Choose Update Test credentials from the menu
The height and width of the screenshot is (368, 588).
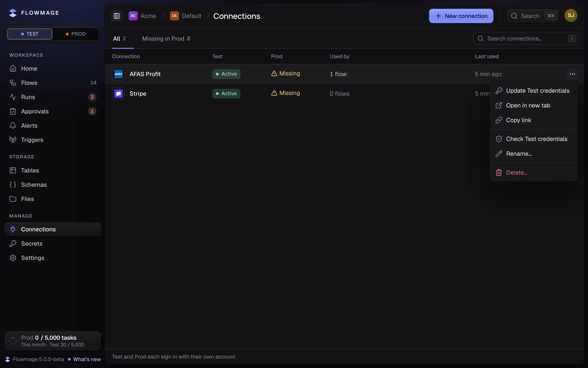534,91
